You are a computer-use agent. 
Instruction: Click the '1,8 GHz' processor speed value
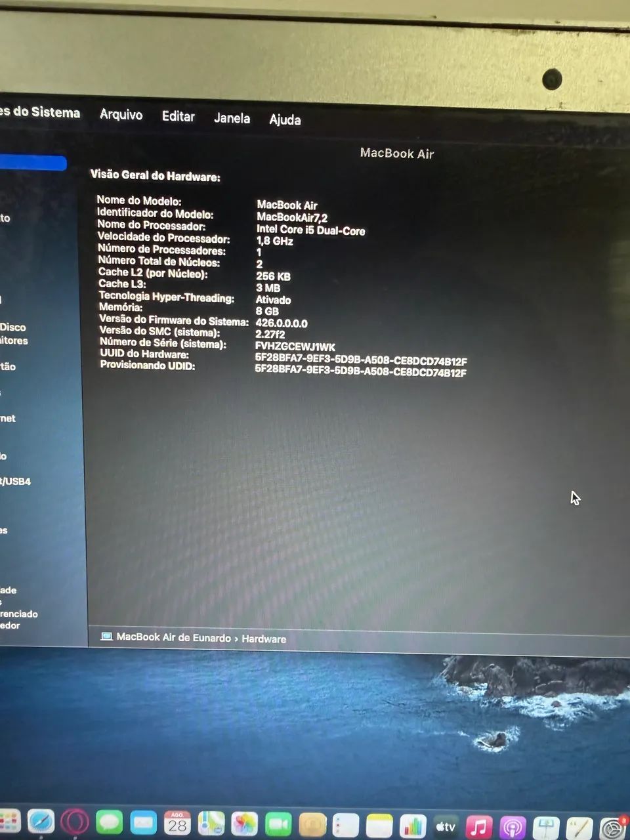274,241
